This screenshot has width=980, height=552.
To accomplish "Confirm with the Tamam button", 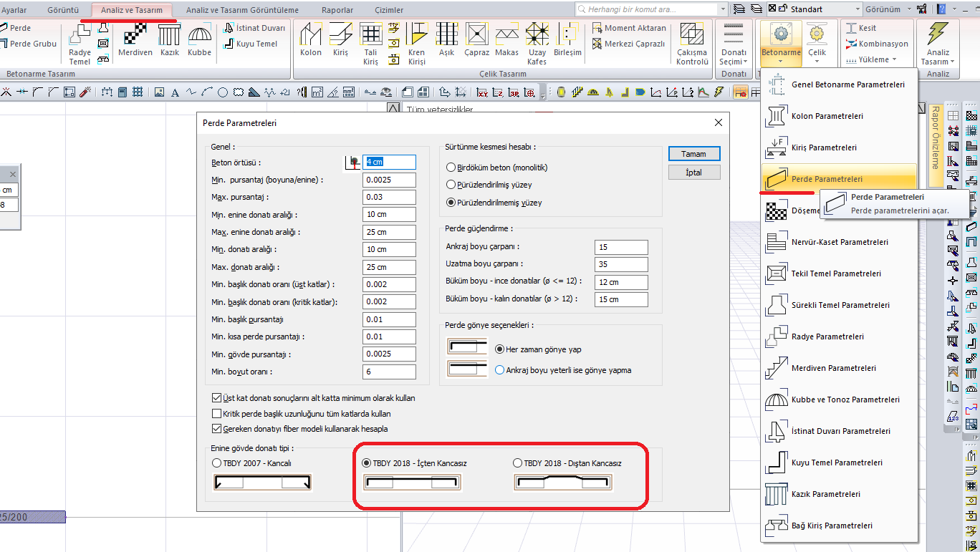I will [x=693, y=154].
